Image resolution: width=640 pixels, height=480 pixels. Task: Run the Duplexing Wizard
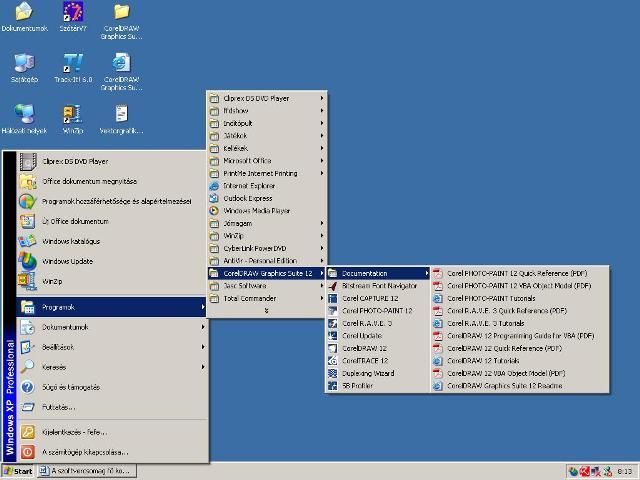(x=368, y=373)
